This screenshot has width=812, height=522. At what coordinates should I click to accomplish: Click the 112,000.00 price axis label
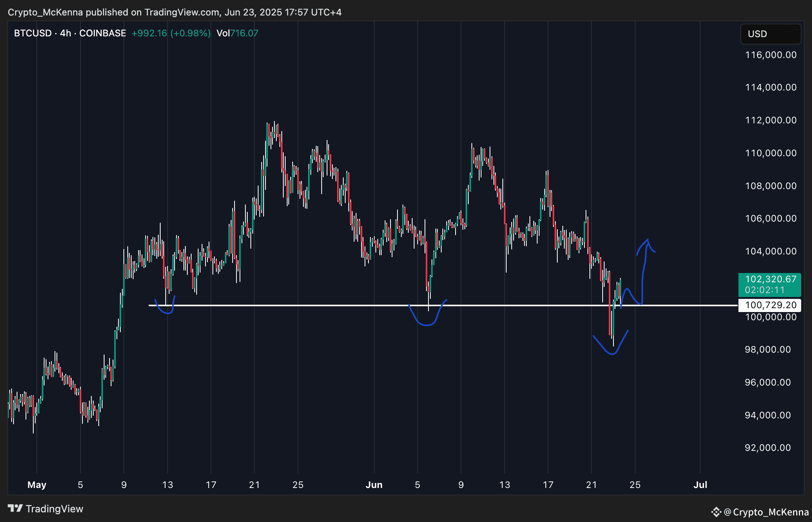click(771, 120)
